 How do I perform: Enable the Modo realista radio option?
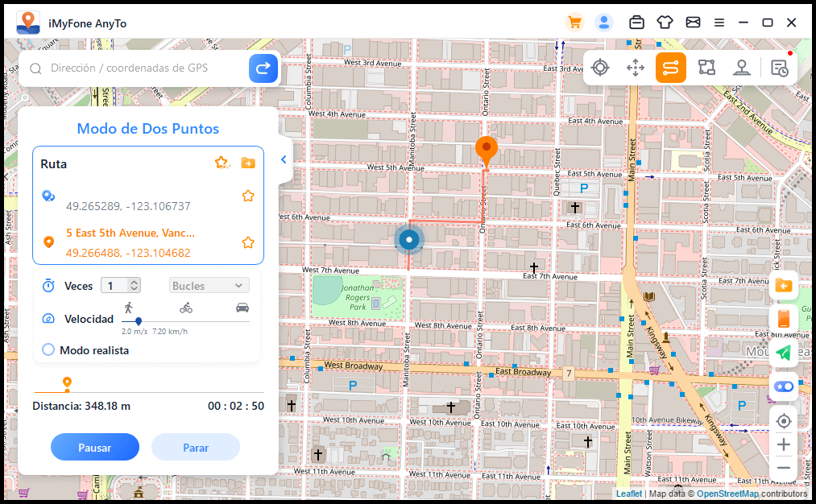click(x=48, y=350)
